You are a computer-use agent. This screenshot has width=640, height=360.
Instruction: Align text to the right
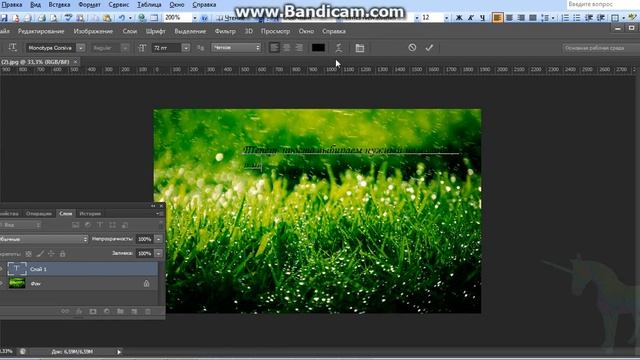coord(299,48)
